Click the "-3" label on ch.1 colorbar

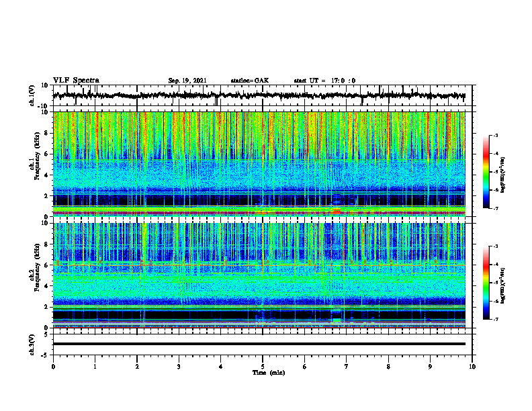pyautogui.click(x=495, y=136)
